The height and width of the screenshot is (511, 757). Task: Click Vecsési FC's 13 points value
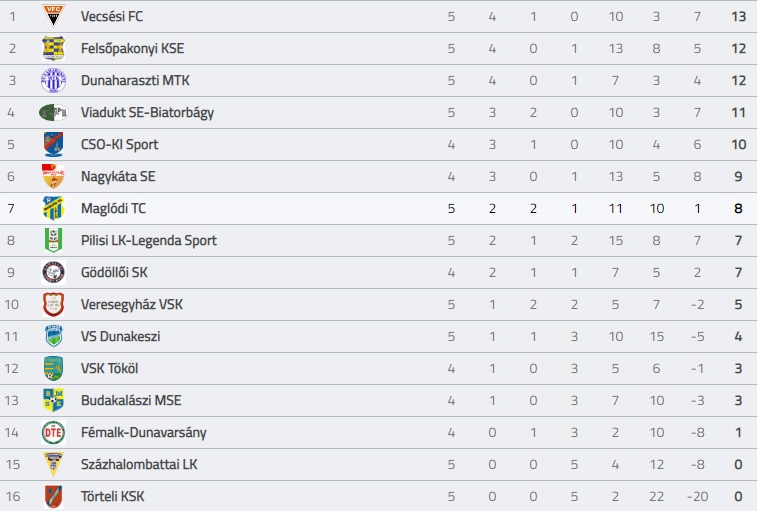click(738, 16)
